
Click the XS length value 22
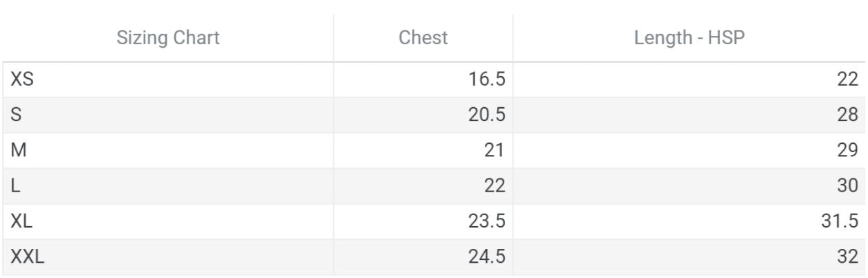coord(847,80)
